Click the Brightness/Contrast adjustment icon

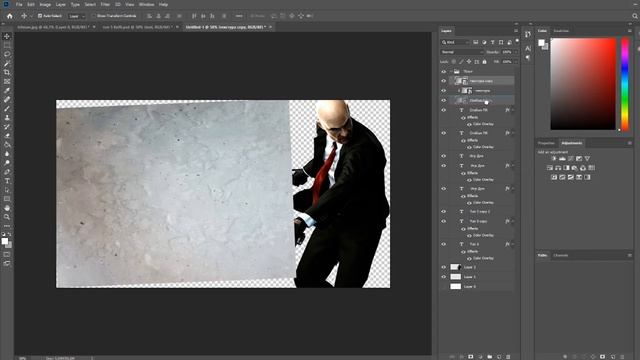[x=554, y=158]
